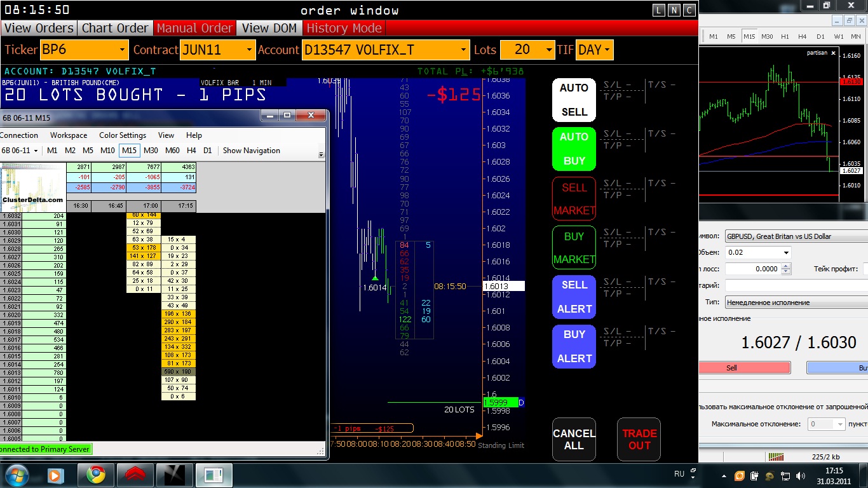Click the TRADE OUT button
Viewport: 868px width, 488px height.
point(639,439)
